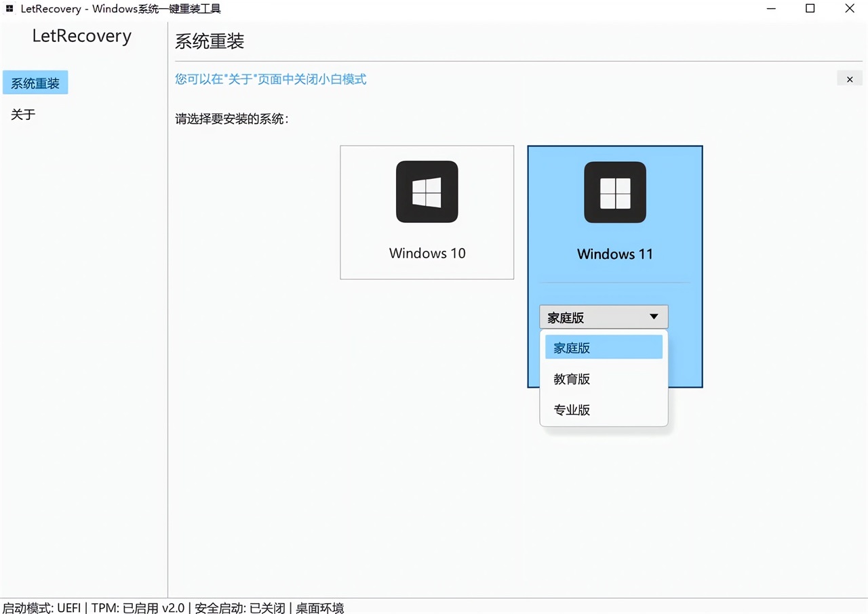Open the 系统重装 sidebar page

[x=35, y=83]
